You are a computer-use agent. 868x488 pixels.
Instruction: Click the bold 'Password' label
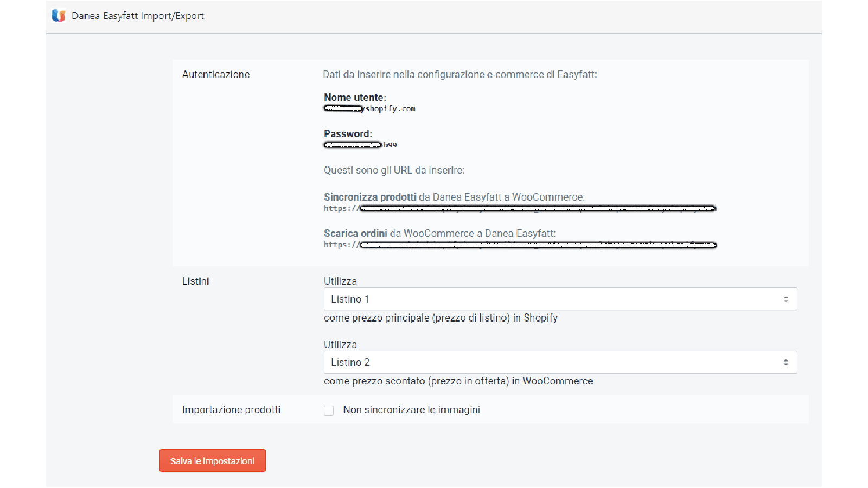point(347,134)
